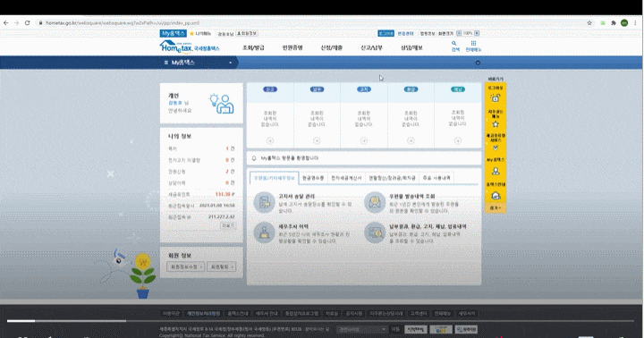Select the 연말정산/장려금/학자금 tab

click(x=392, y=178)
